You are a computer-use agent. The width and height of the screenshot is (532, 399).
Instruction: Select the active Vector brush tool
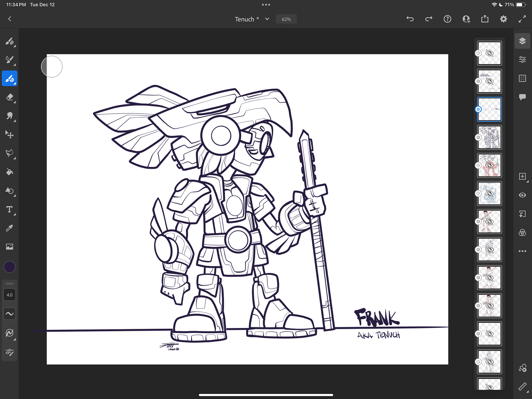pyautogui.click(x=10, y=78)
